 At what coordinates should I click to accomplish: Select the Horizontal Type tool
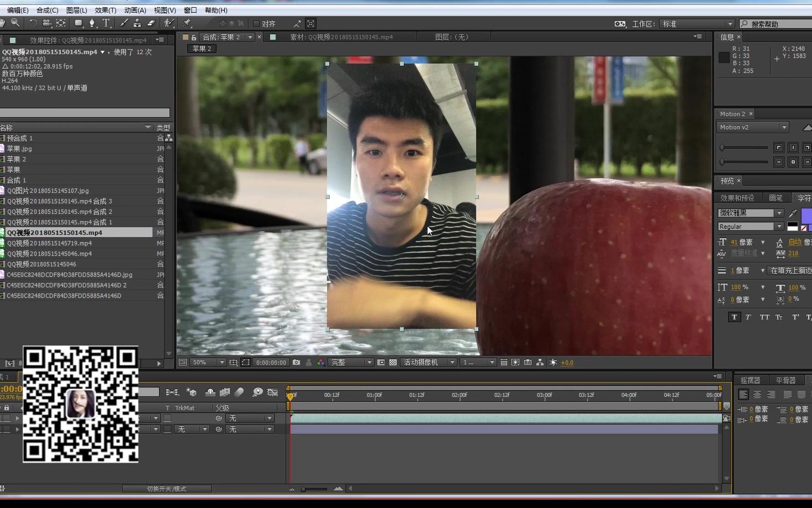tap(106, 23)
